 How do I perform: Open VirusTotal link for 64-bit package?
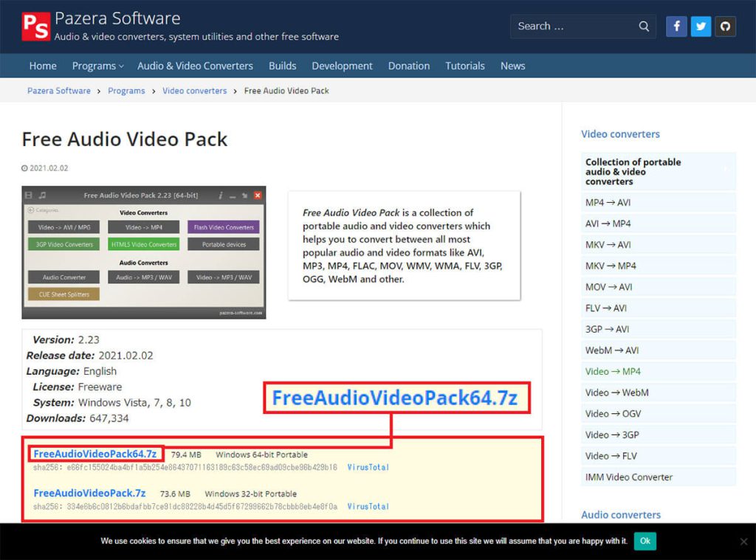coord(368,468)
